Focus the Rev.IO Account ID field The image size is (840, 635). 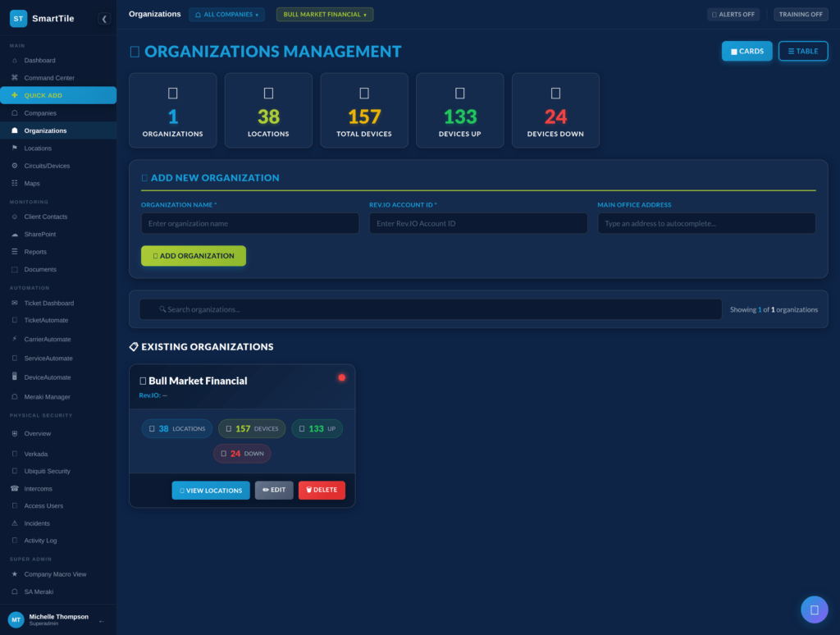click(x=478, y=223)
